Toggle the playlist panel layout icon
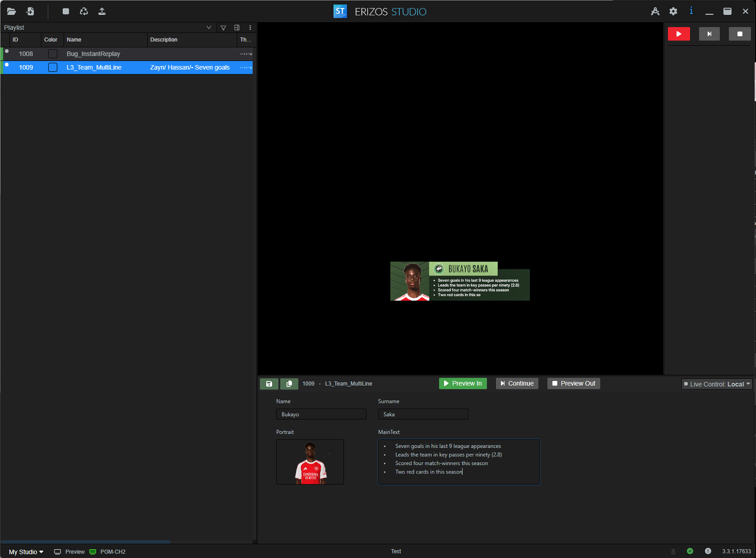Viewport: 756px width, 558px height. pos(237,28)
